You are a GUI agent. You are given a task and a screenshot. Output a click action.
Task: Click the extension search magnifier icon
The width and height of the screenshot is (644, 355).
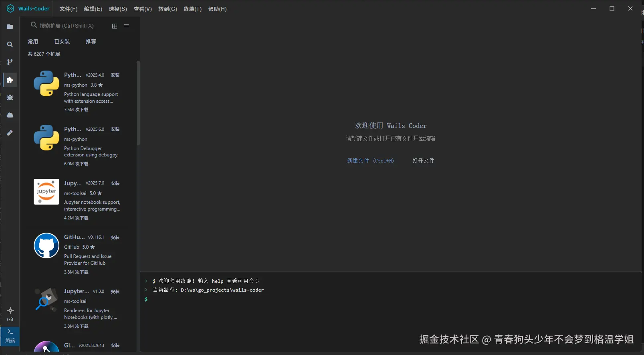[x=34, y=25]
